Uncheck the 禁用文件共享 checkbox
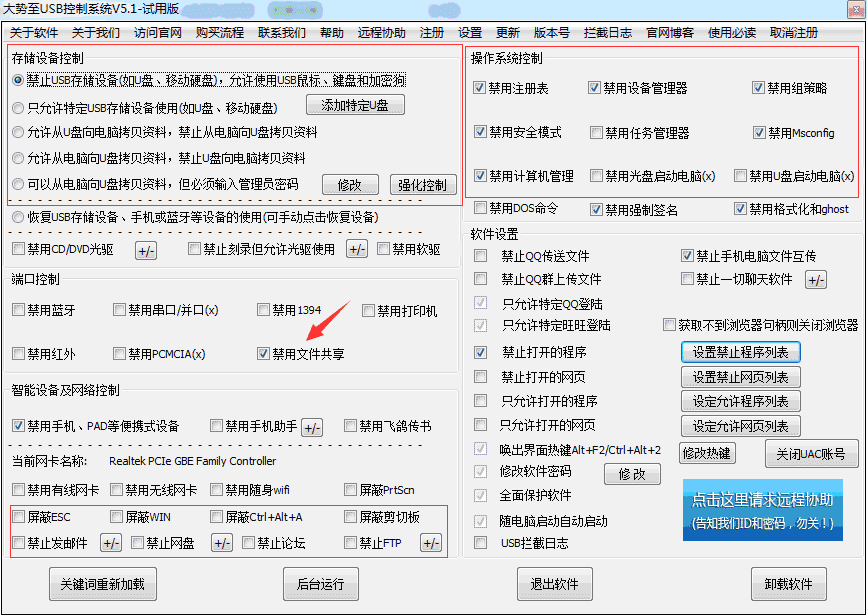 263,353
